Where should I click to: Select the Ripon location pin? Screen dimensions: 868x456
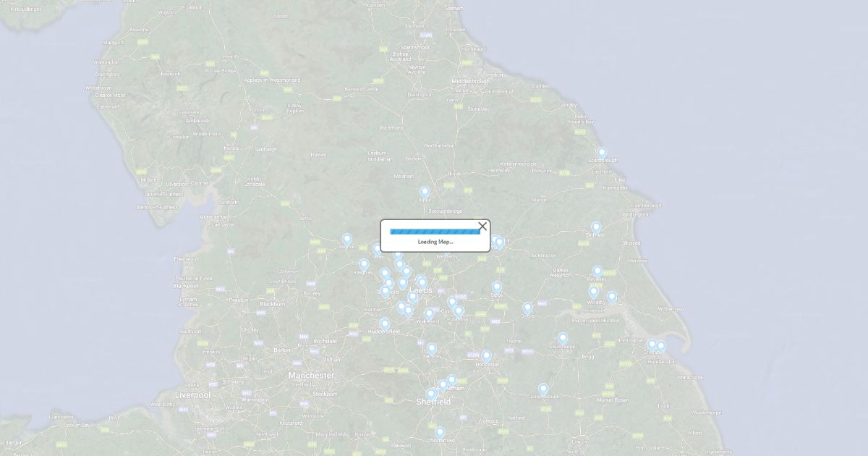click(x=425, y=193)
